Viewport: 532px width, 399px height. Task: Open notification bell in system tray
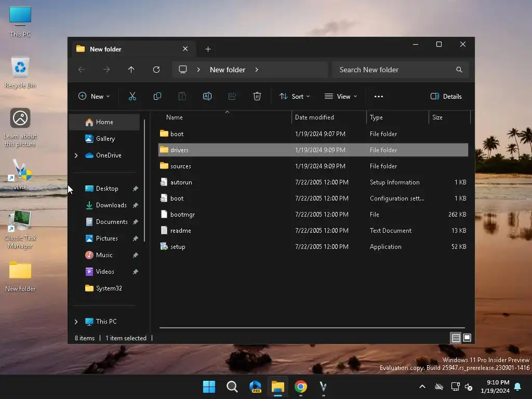click(x=518, y=387)
